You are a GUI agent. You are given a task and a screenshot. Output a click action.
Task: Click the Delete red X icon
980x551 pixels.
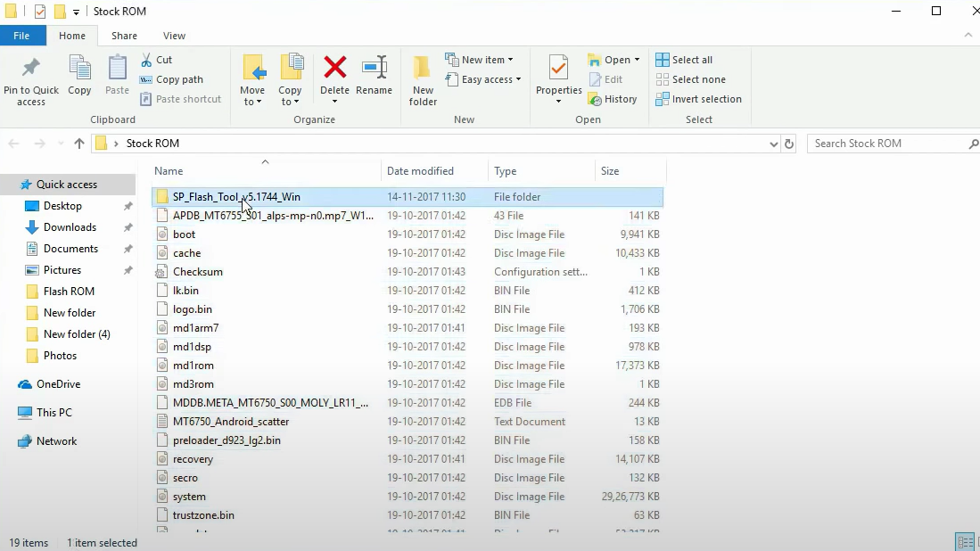(334, 70)
